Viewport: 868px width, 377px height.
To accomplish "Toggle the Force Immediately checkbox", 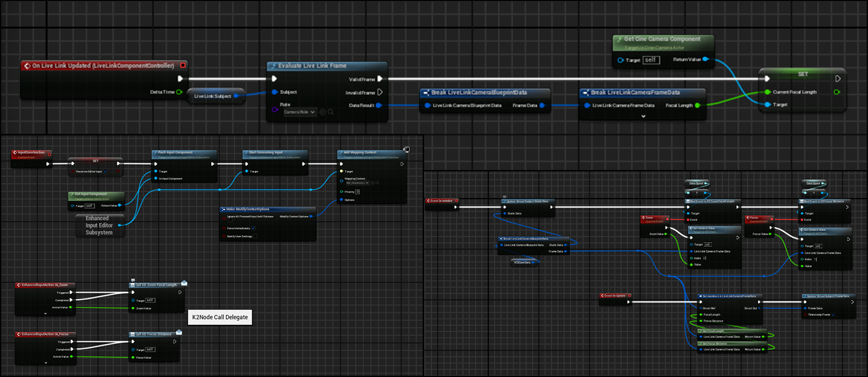I will [x=253, y=228].
